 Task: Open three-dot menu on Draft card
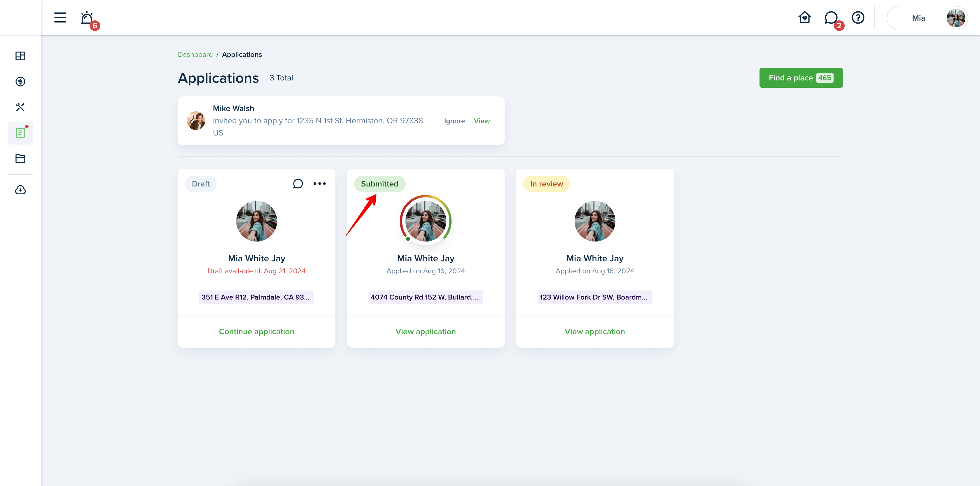pos(319,184)
